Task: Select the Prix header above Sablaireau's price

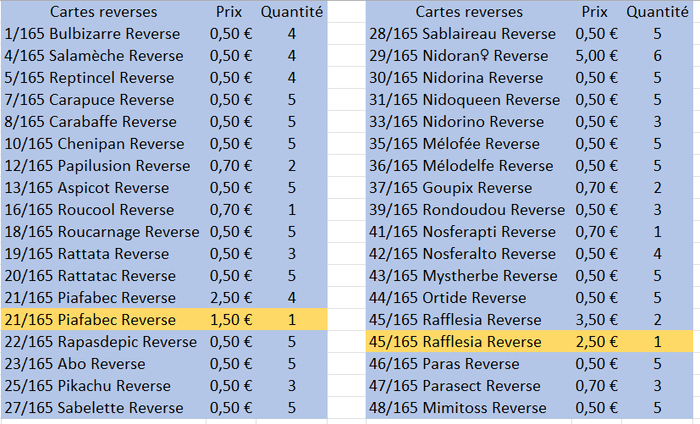Action: click(x=594, y=12)
